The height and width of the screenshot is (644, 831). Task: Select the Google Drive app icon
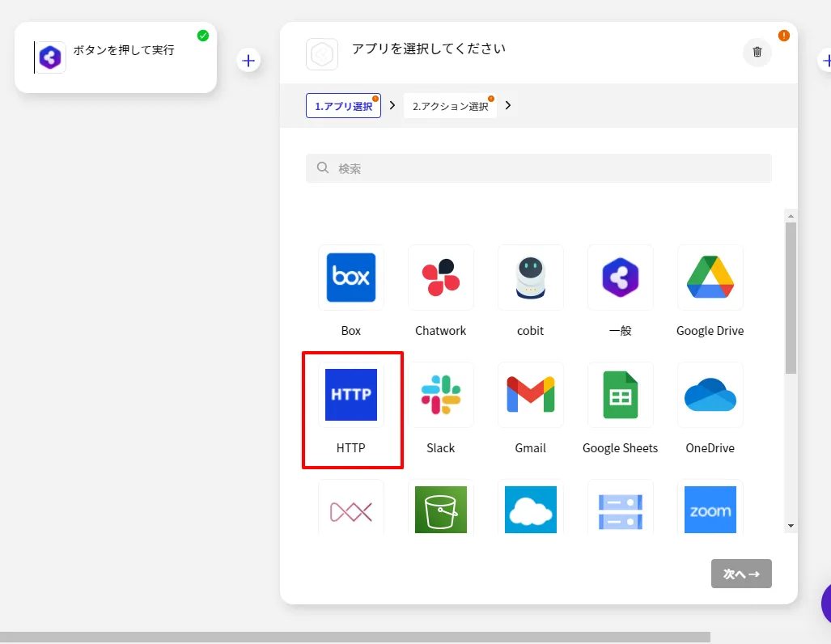click(710, 278)
